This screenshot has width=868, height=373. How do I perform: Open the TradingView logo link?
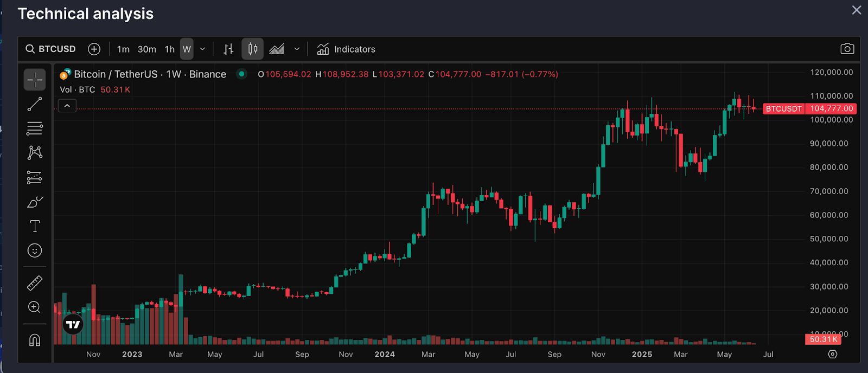pos(73,325)
